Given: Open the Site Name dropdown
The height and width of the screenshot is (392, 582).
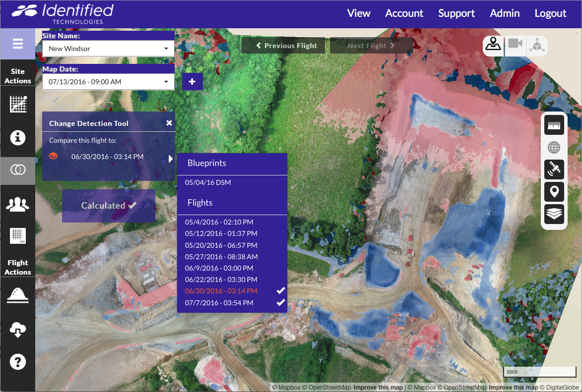Looking at the screenshot, I should [108, 49].
